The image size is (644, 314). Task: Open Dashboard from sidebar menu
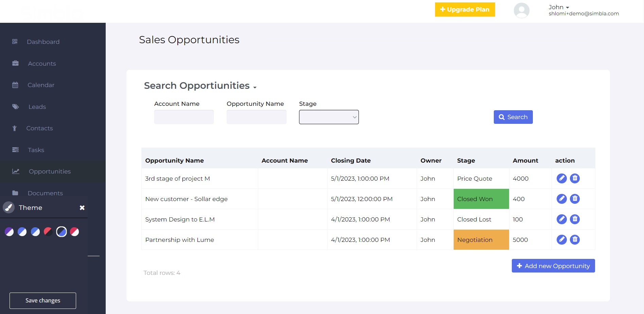click(x=43, y=42)
